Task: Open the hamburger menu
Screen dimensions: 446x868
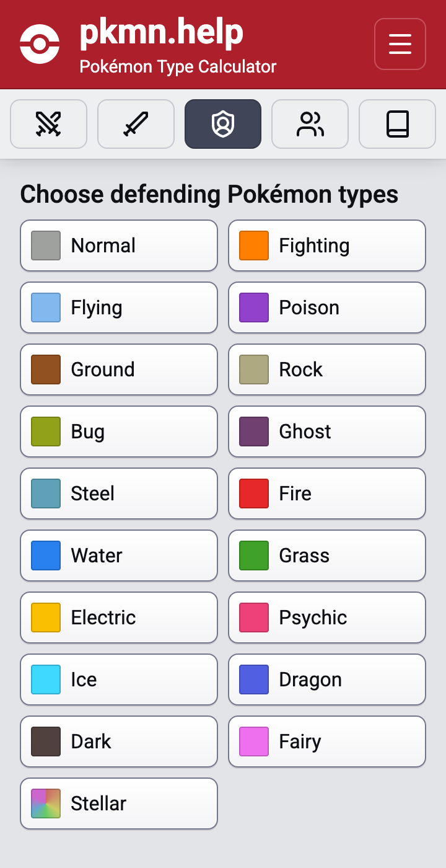Action: tap(400, 44)
